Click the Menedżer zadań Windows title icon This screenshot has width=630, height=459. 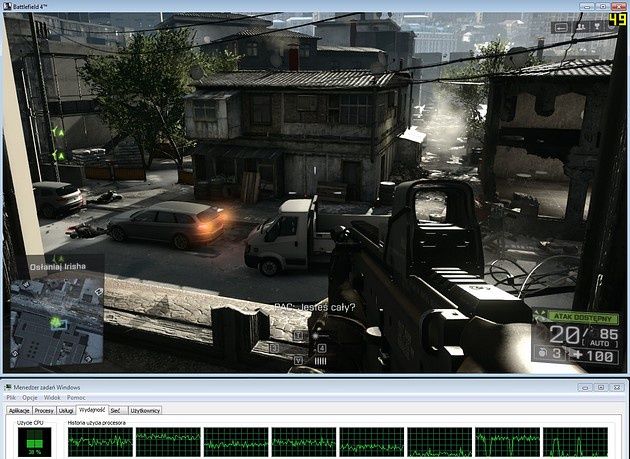(x=8, y=387)
